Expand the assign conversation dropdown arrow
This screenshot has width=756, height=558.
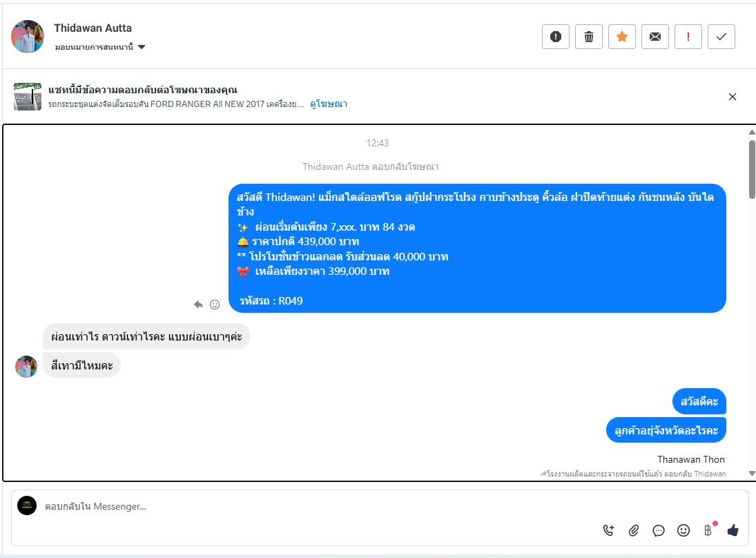click(x=142, y=47)
